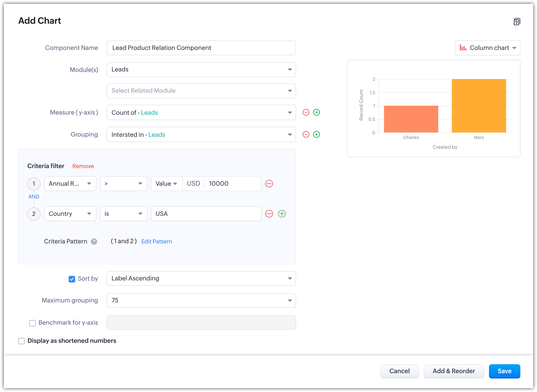Enable Benchmark for y-axis checkbox

click(x=32, y=323)
